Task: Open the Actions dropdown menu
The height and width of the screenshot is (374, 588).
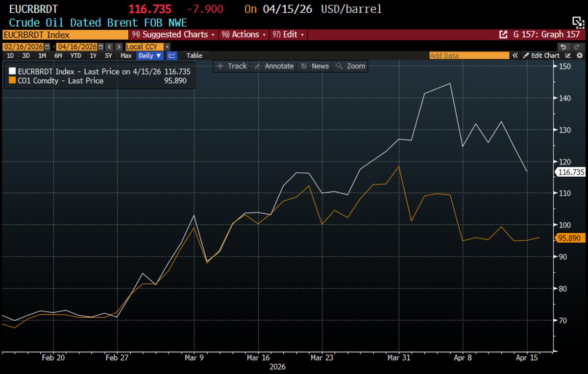Action: 244,35
